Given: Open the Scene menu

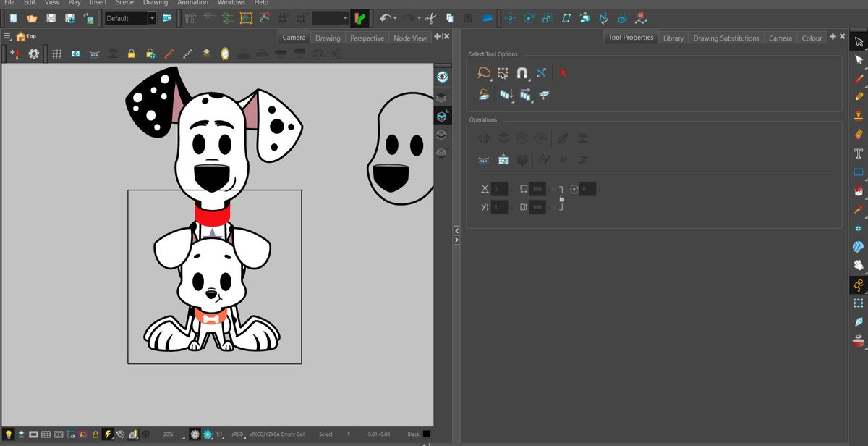Looking at the screenshot, I should click(x=124, y=3).
